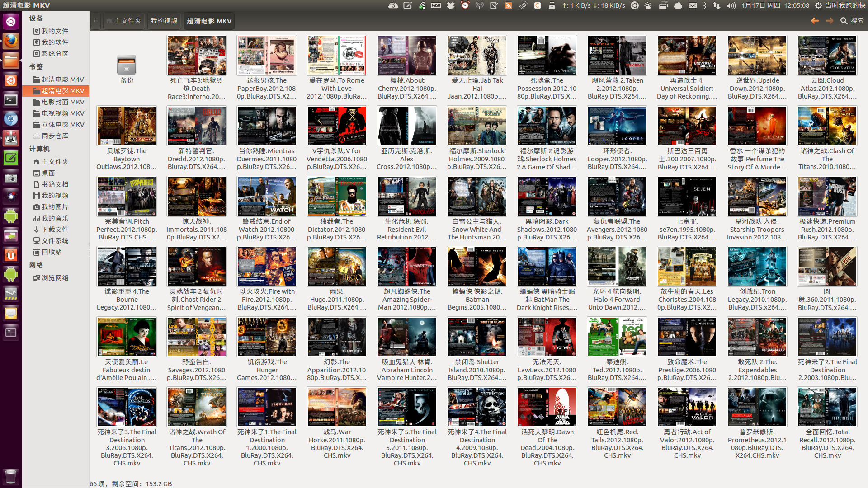Select the 超清电影 MKV path segment
Screen dimensions: 868x488
pyautogui.click(x=209, y=21)
